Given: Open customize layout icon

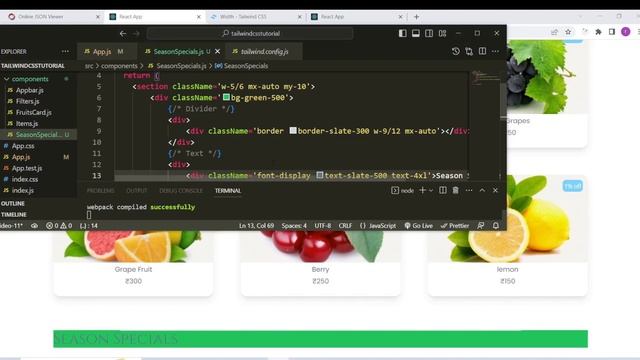Looking at the screenshot, I should (x=442, y=33).
